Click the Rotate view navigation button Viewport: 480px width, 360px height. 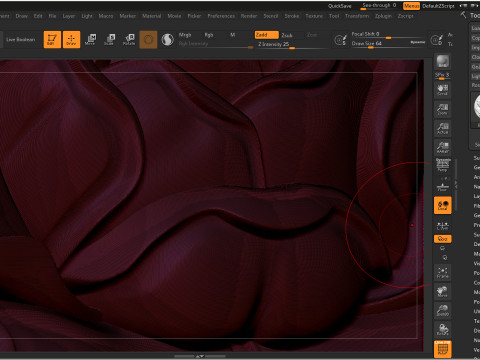(442, 330)
